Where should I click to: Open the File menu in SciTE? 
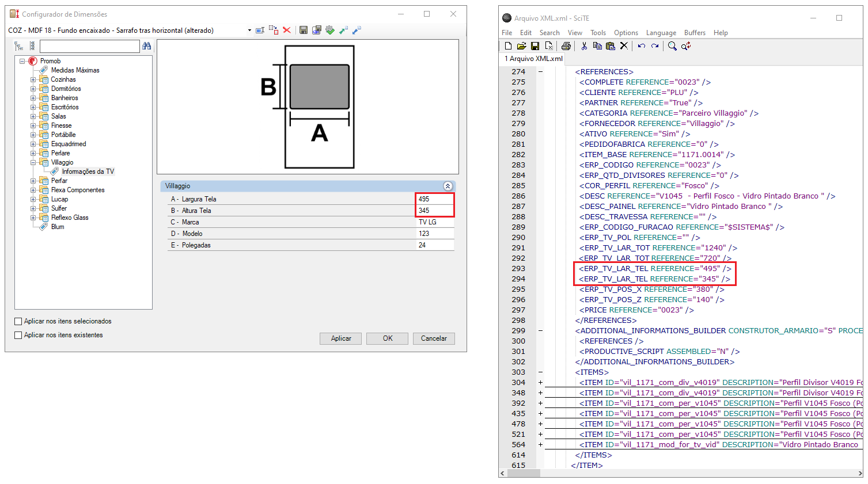[x=507, y=33]
